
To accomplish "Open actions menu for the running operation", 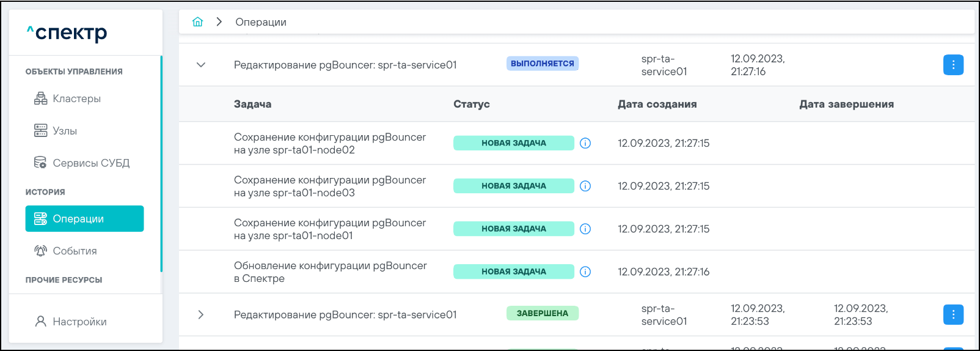I will 953,65.
